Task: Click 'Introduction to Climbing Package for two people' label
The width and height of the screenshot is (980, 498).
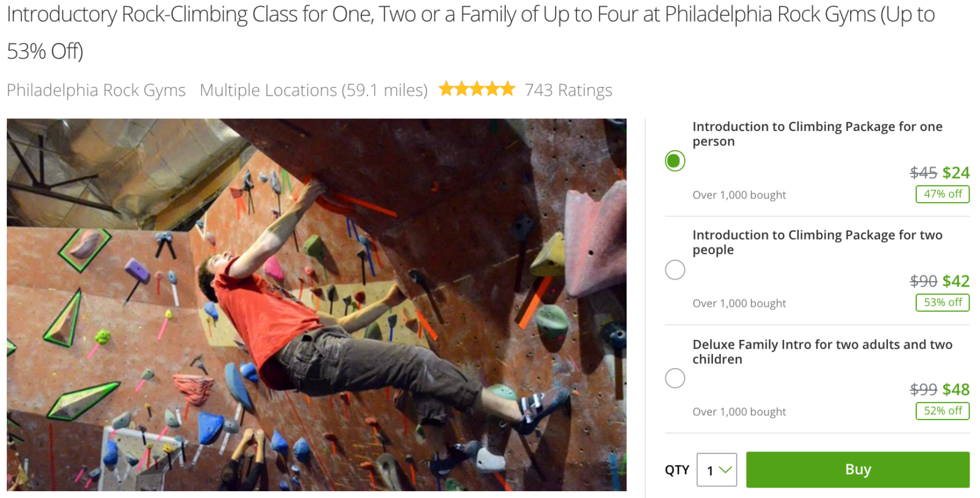Action: (816, 242)
